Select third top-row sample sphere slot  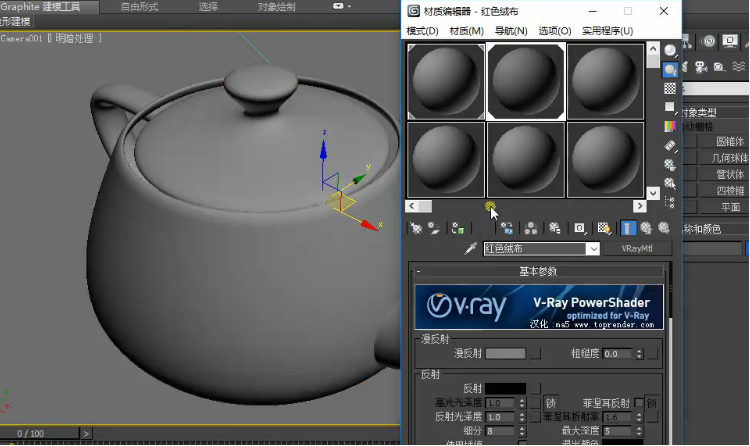606,81
